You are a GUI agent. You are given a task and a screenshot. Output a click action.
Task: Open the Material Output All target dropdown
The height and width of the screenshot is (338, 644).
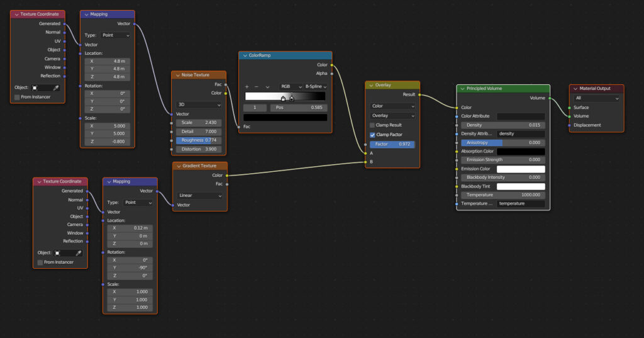coord(596,98)
